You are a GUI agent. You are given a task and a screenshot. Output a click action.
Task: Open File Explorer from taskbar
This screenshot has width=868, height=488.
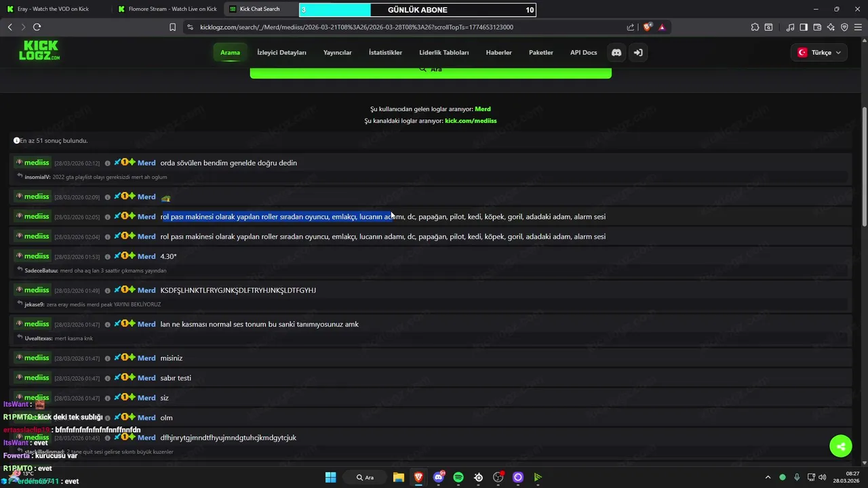point(399,477)
